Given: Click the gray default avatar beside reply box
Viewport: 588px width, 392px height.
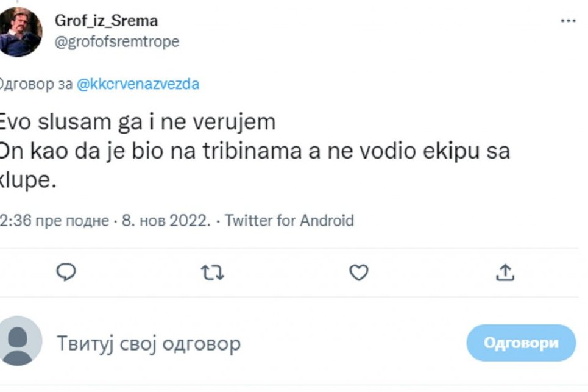Looking at the screenshot, I should pos(21,341).
